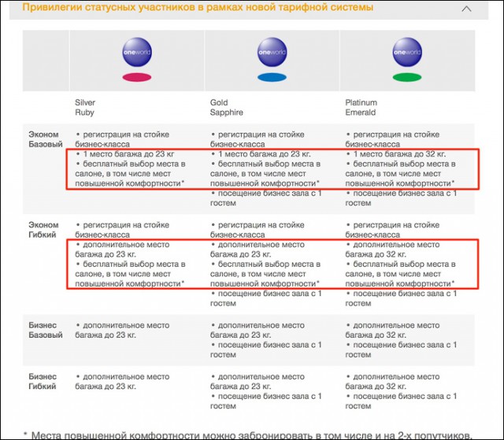Click the blue Sapphire oval
Screen dimensions: 504x440
click(x=272, y=77)
